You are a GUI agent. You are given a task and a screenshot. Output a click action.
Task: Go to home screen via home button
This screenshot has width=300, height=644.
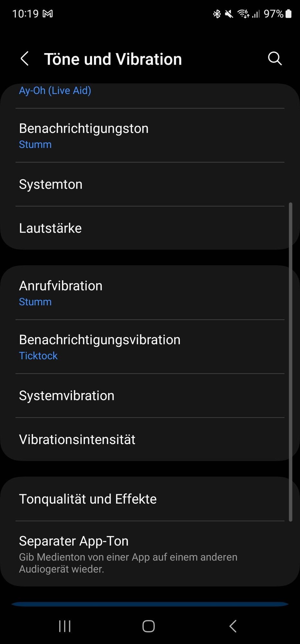coord(149,626)
